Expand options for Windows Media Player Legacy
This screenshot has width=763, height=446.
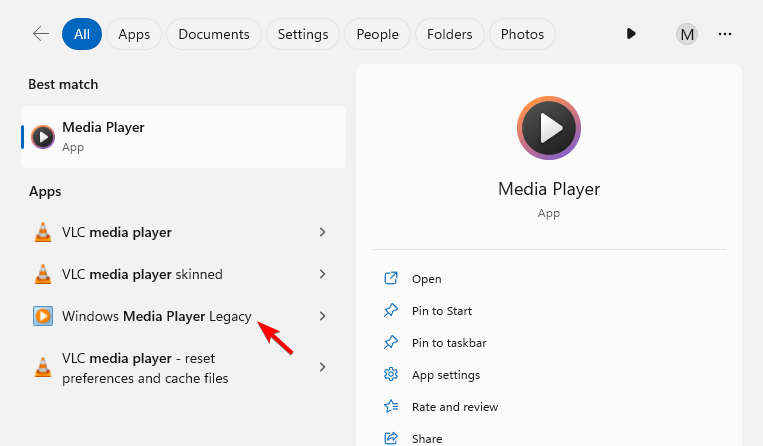[x=322, y=316]
